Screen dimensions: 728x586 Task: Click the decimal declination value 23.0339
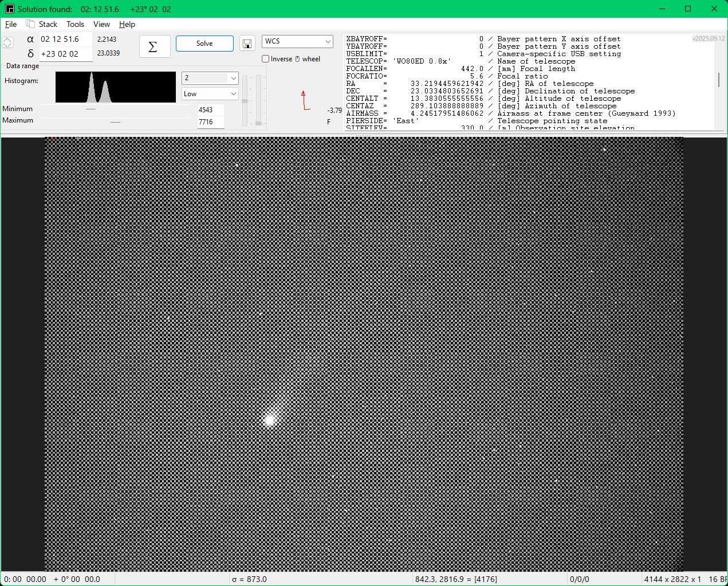(108, 53)
